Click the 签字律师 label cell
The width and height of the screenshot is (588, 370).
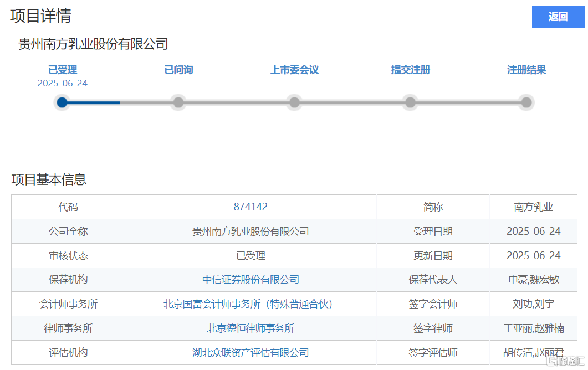click(x=433, y=328)
